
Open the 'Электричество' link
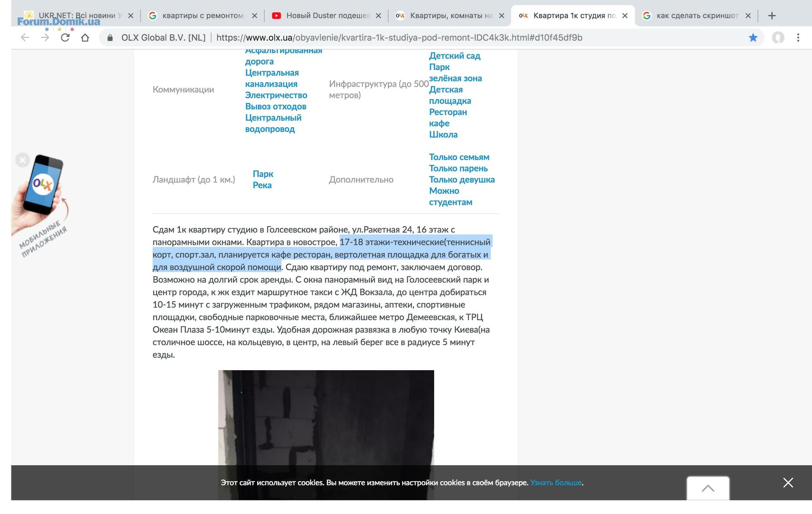click(276, 95)
